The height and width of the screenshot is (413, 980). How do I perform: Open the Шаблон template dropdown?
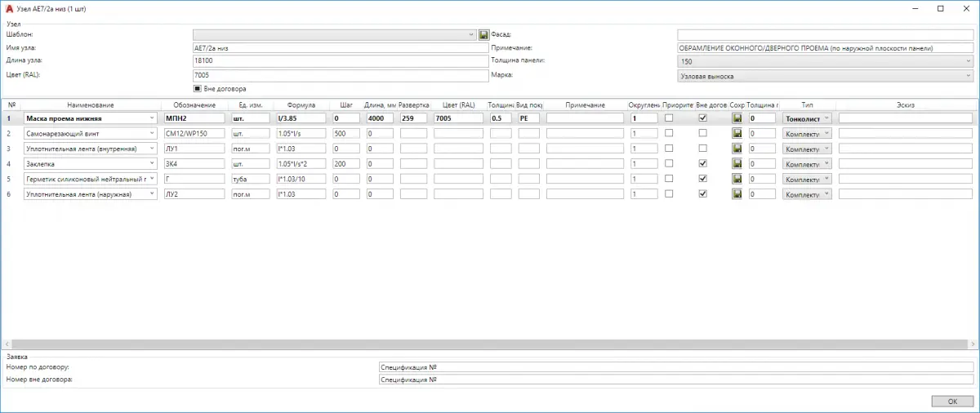point(334,35)
